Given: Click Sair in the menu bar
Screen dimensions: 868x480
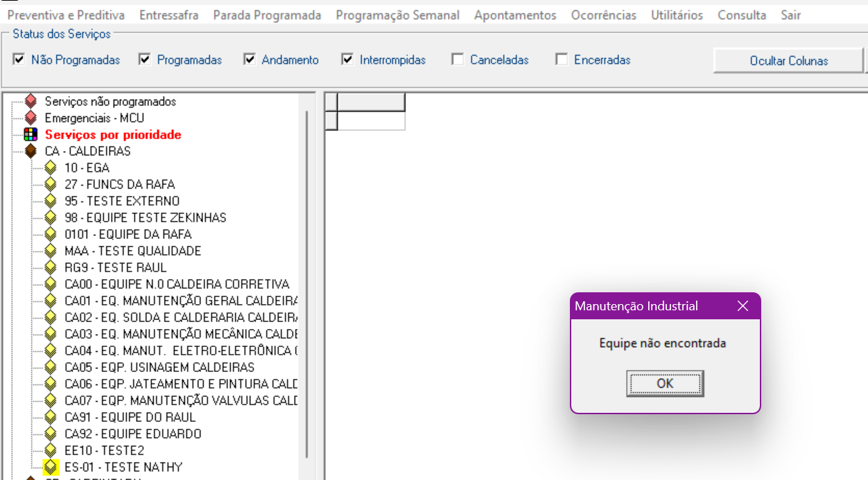Looking at the screenshot, I should [x=790, y=15].
